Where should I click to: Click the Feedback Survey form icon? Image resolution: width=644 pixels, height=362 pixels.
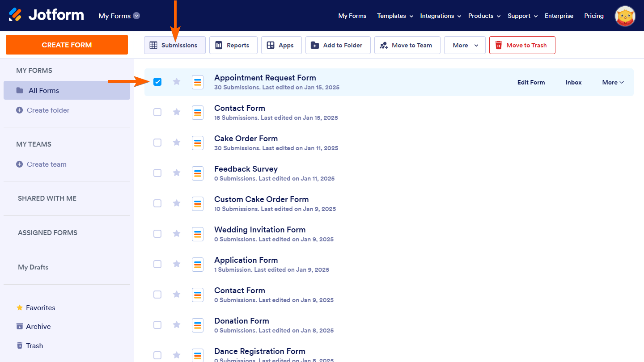click(x=198, y=173)
